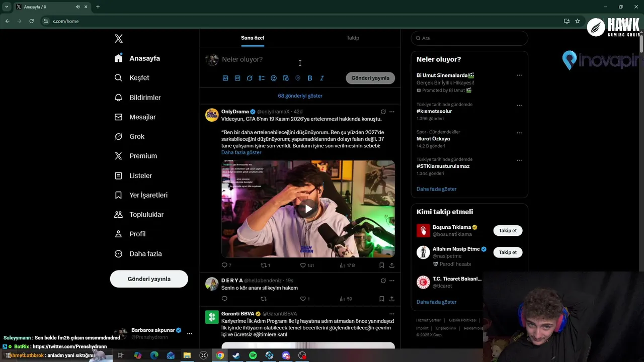Image resolution: width=644 pixels, height=362 pixels.
Task: Schedule the post with calendar icon
Action: [x=286, y=78]
